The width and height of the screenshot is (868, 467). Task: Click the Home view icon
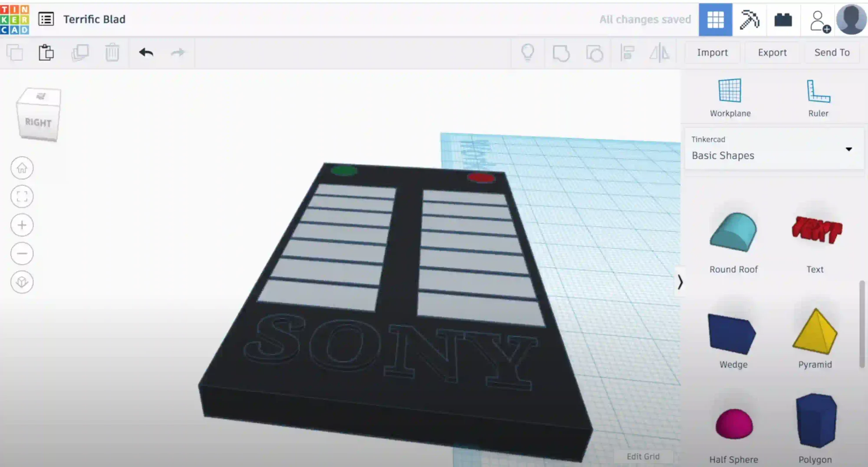click(22, 168)
